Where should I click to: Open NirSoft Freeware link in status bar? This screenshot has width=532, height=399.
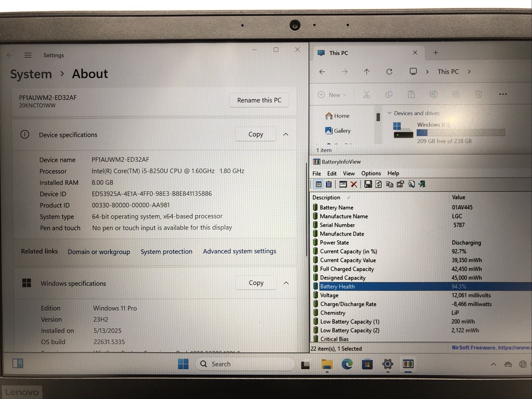pyautogui.click(x=491, y=347)
